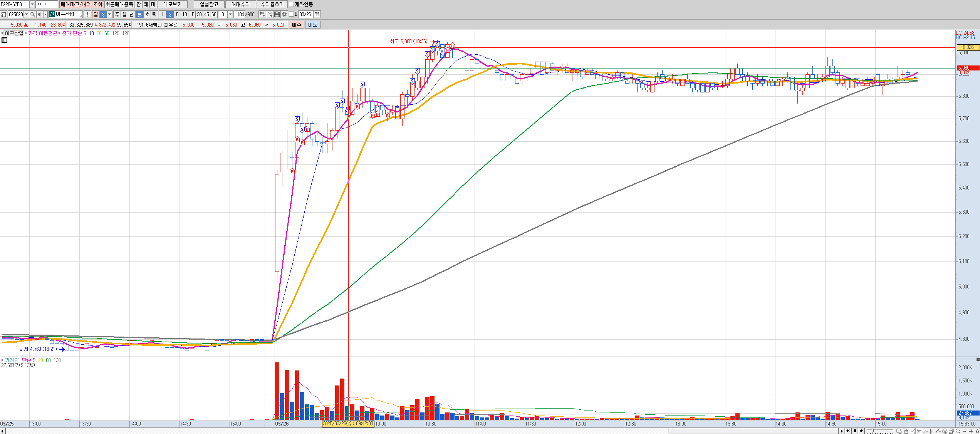This screenshot has height=434, width=980.
Task: Click the trendline drawing tool icon
Action: pyautogui.click(x=938, y=431)
